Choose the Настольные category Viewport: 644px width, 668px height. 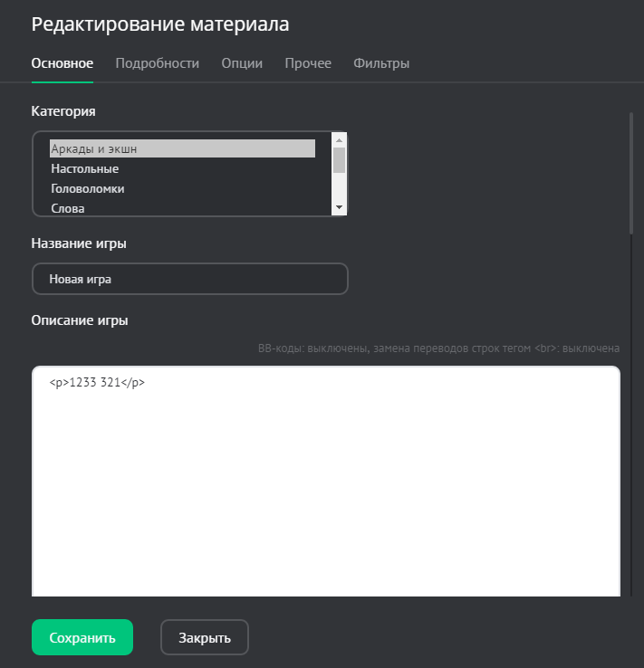point(85,168)
